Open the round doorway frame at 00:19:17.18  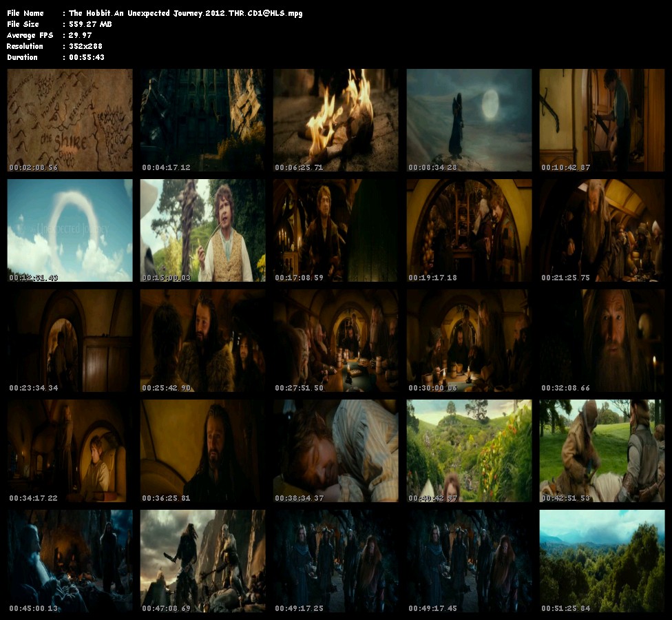(469, 230)
